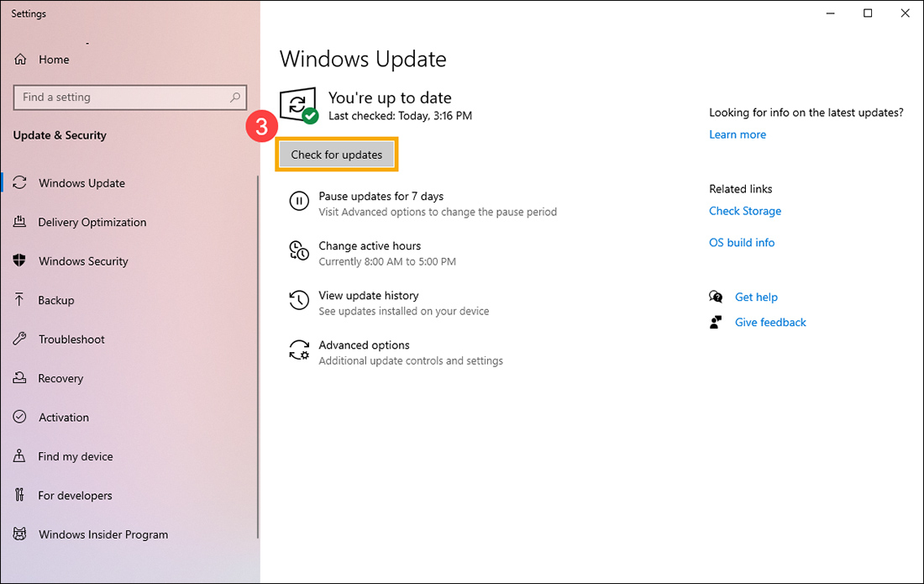Click the Backup upload-arrow icon
The image size is (924, 584).
coord(20,300)
